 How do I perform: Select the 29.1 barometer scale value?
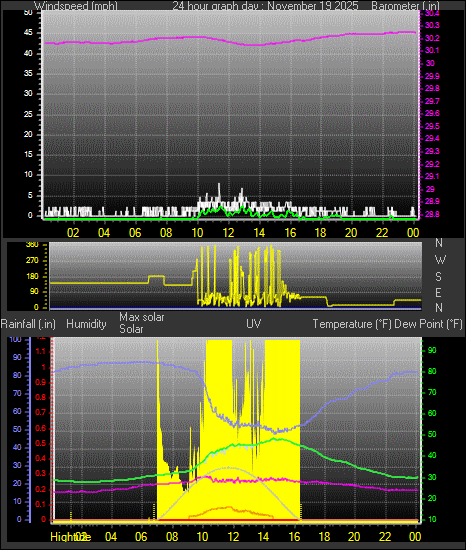[432, 176]
